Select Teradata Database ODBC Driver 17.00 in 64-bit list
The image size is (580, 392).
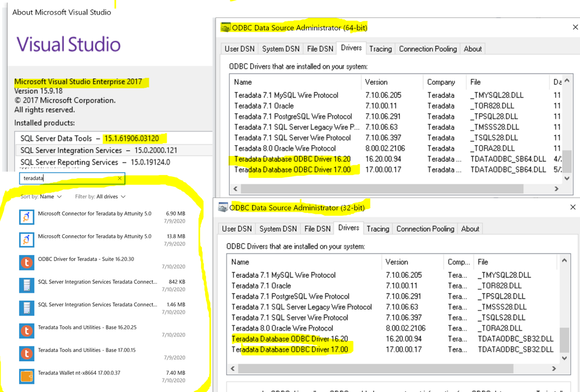pyautogui.click(x=293, y=170)
